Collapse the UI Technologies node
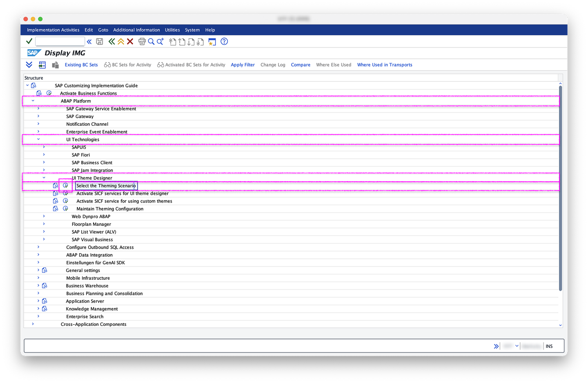 [38, 139]
